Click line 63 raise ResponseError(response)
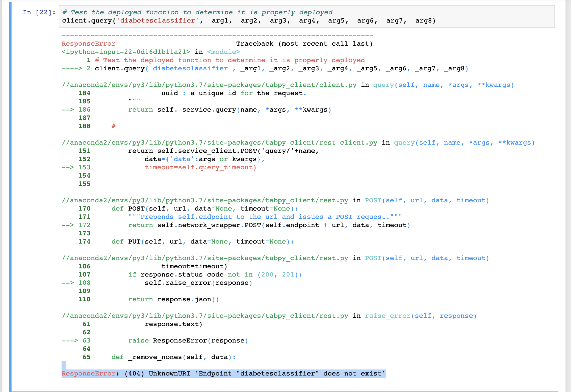This screenshot has width=571, height=392. 188,341
